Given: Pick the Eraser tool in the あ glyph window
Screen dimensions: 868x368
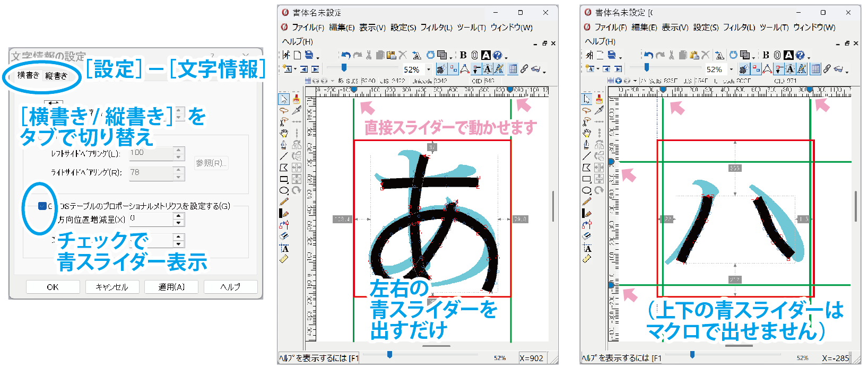Looking at the screenshot, I should [x=284, y=235].
